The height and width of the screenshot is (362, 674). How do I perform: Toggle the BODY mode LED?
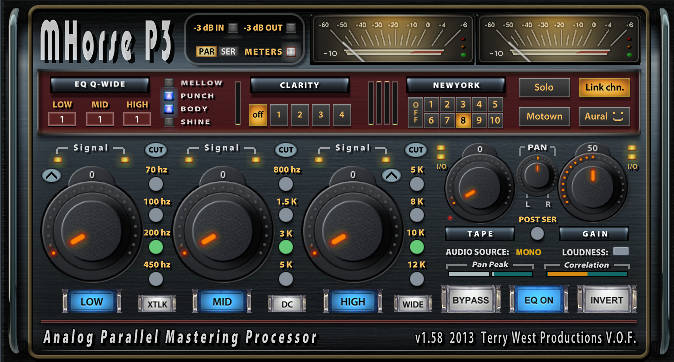click(169, 109)
